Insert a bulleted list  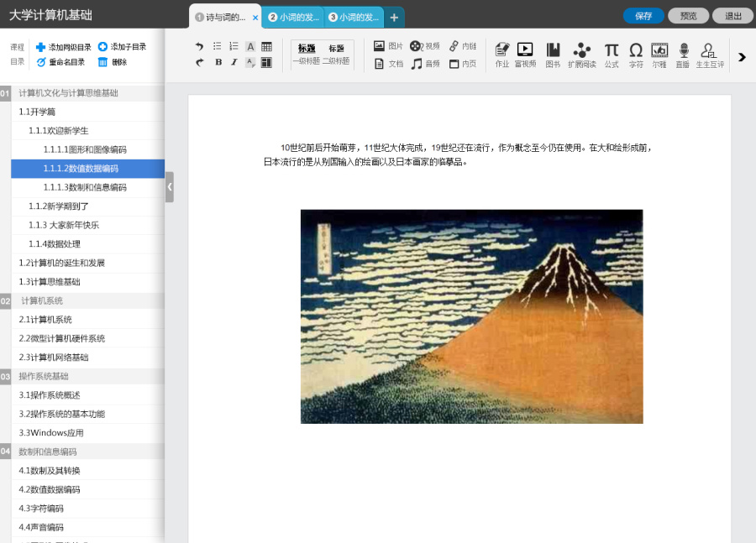pos(218,46)
